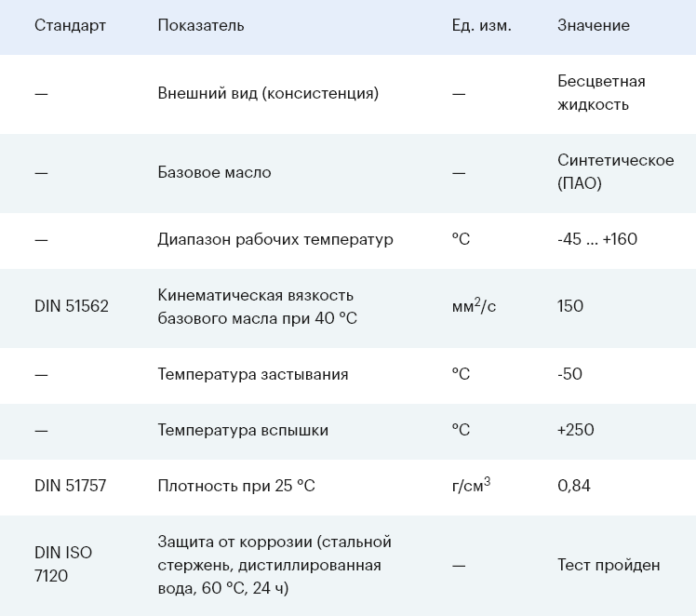The image size is (696, 616).
Task: Select the Тест пройден value
Action: pos(609,565)
